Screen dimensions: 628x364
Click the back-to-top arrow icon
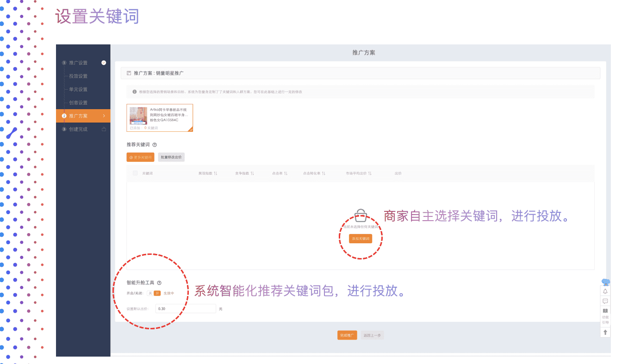tap(605, 332)
